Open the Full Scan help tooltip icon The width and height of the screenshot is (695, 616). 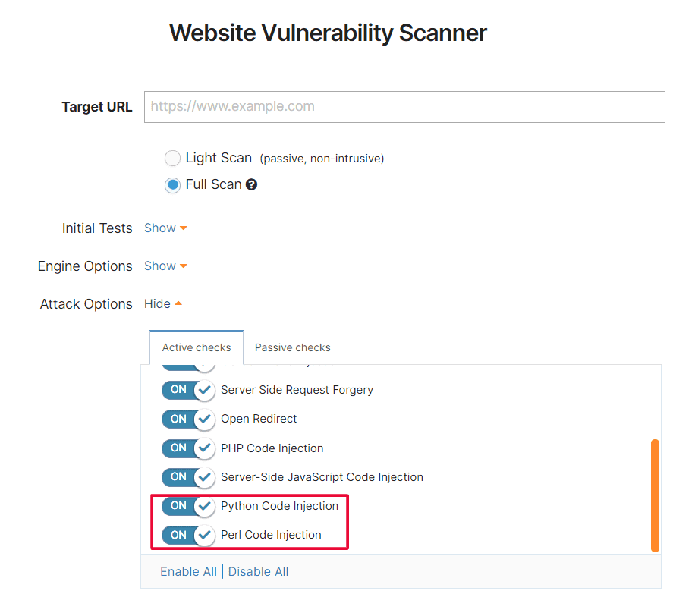(251, 184)
